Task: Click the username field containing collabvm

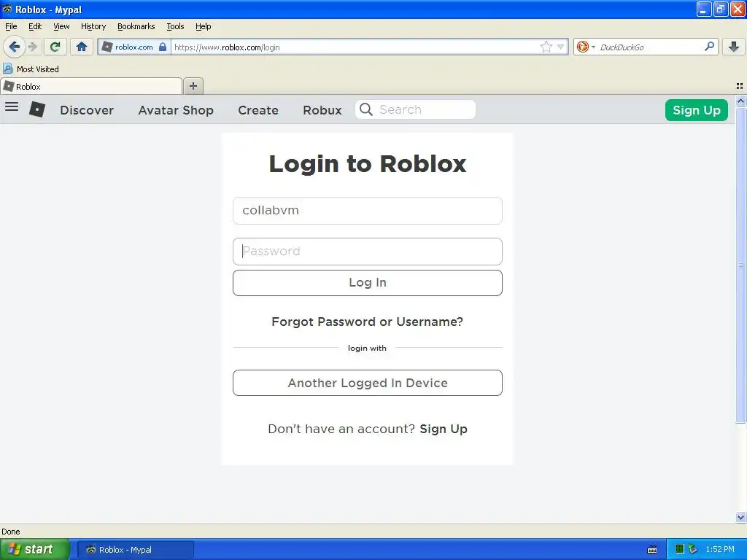Action: [368, 211]
